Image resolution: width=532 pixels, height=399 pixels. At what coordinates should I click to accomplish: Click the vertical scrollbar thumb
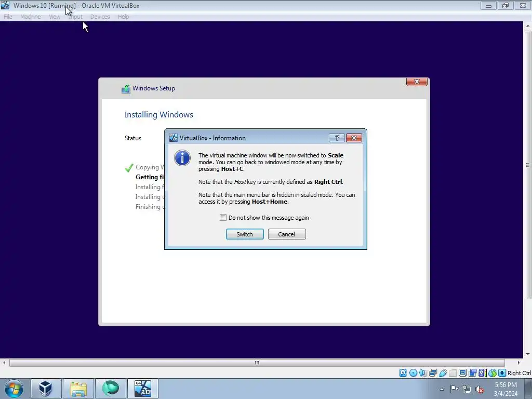pos(527,165)
